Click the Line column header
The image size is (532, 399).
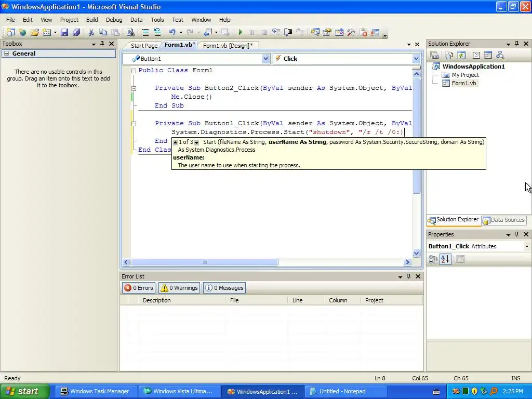[305, 300]
